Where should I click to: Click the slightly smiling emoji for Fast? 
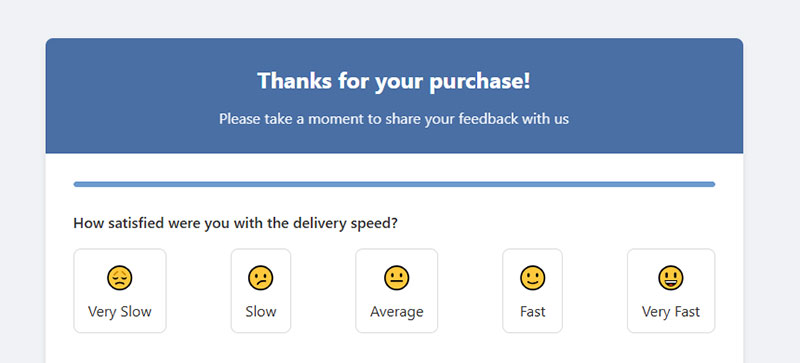(x=533, y=278)
